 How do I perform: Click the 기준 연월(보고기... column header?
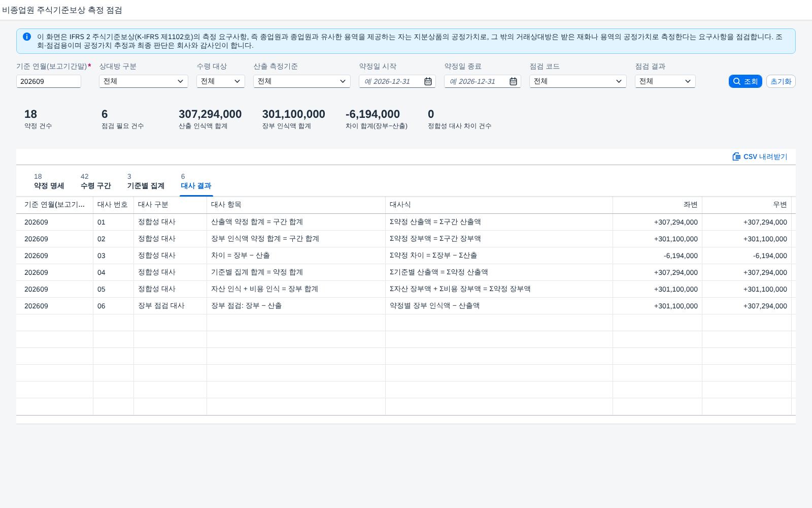pos(54,205)
